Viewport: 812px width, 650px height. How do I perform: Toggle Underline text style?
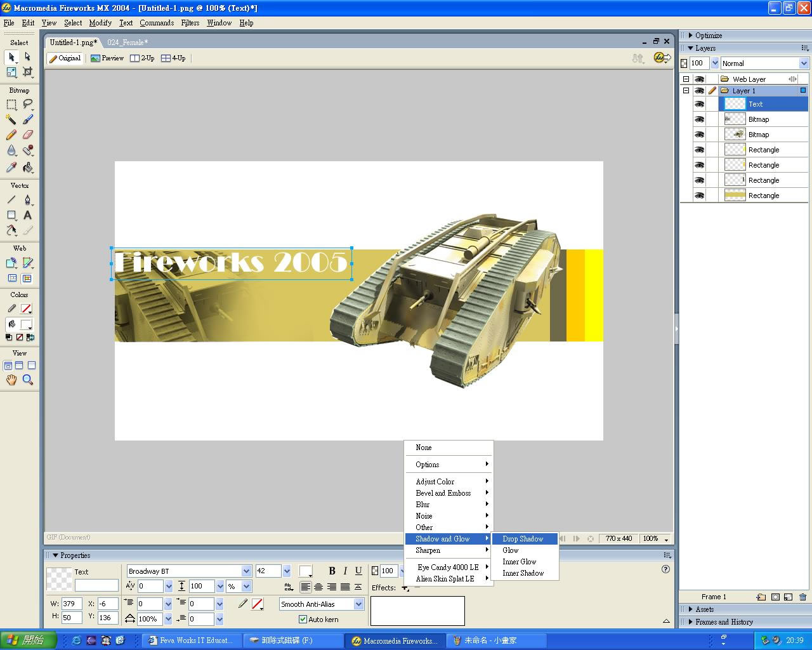(358, 571)
